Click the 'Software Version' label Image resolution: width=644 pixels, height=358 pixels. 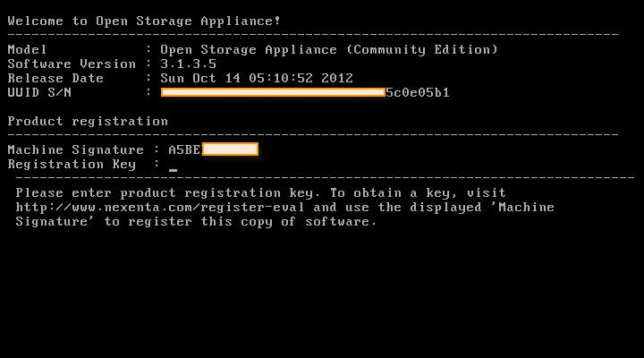tap(72, 64)
